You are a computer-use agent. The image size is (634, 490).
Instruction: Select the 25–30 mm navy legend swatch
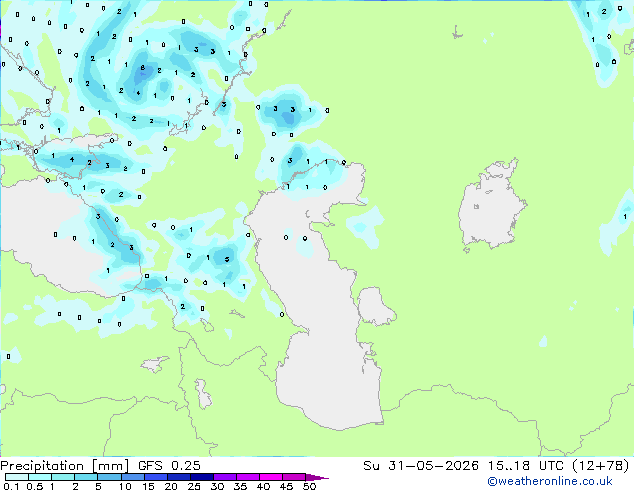202,477
